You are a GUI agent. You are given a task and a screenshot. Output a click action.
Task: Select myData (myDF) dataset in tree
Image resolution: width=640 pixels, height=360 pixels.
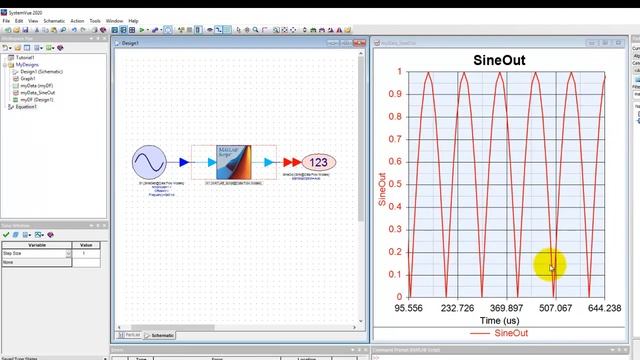click(x=37, y=86)
